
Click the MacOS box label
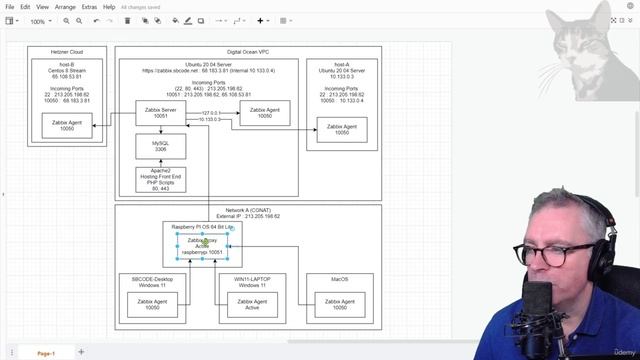[x=340, y=279]
